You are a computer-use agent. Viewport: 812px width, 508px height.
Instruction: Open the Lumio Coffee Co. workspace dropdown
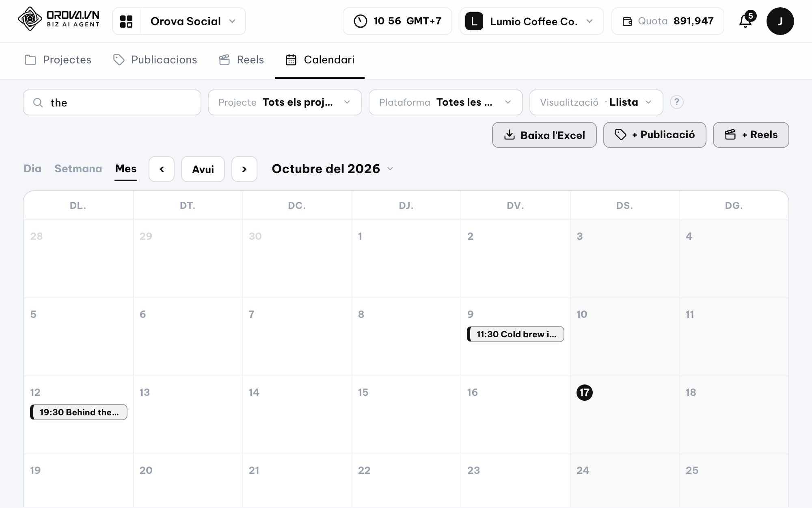point(532,21)
